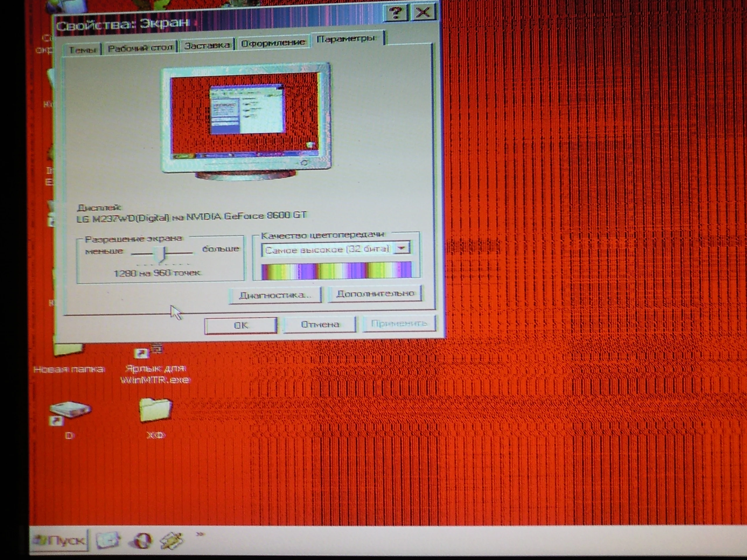Viewport: 747px width, 560px height.
Task: Open Show Desktop quick launch icon
Action: (108, 540)
